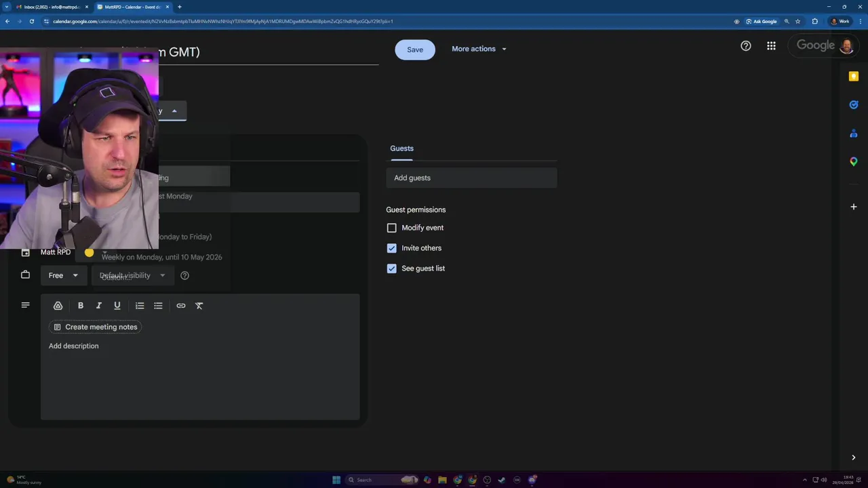Open the Windows Start menu

coord(336,480)
